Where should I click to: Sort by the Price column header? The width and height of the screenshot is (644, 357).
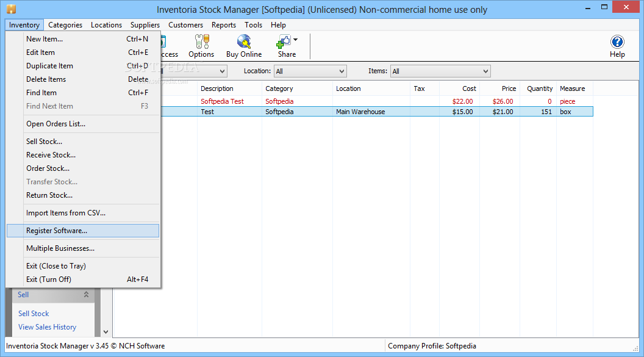click(499, 88)
